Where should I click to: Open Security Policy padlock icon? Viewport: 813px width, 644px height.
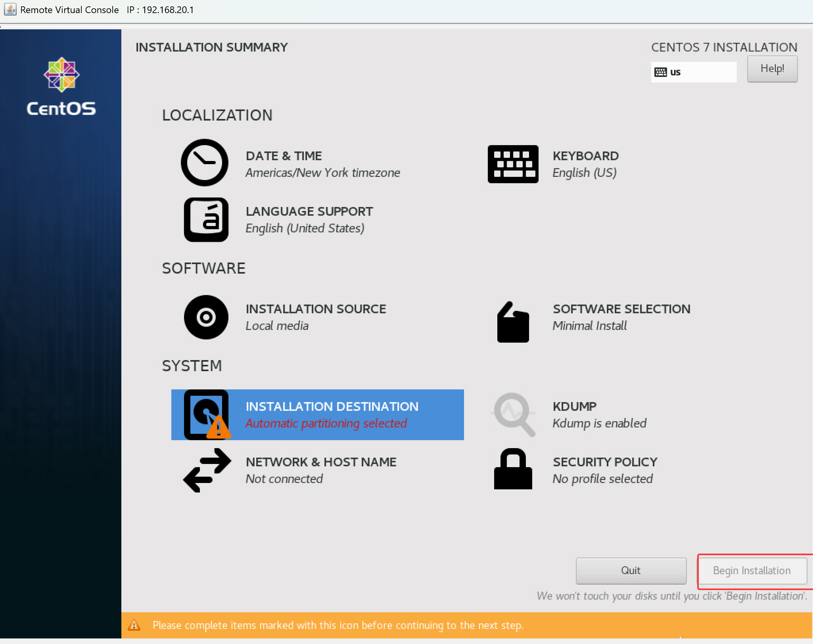[513, 469]
